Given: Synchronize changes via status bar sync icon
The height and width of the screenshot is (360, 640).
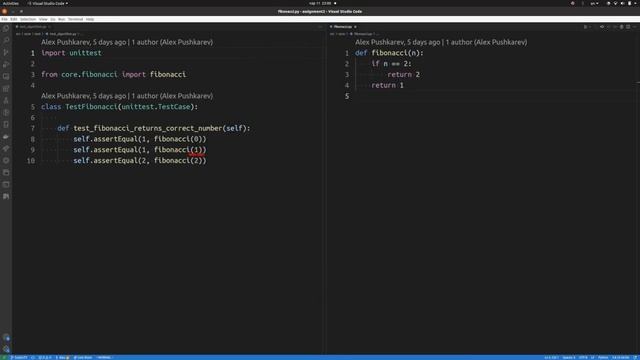Looking at the screenshot, I should click(33, 357).
